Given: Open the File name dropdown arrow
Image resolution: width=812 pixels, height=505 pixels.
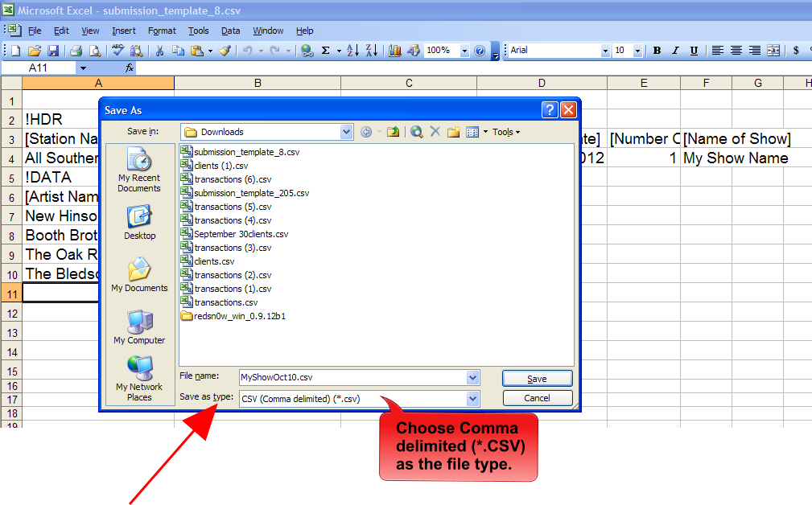Looking at the screenshot, I should pos(472,378).
